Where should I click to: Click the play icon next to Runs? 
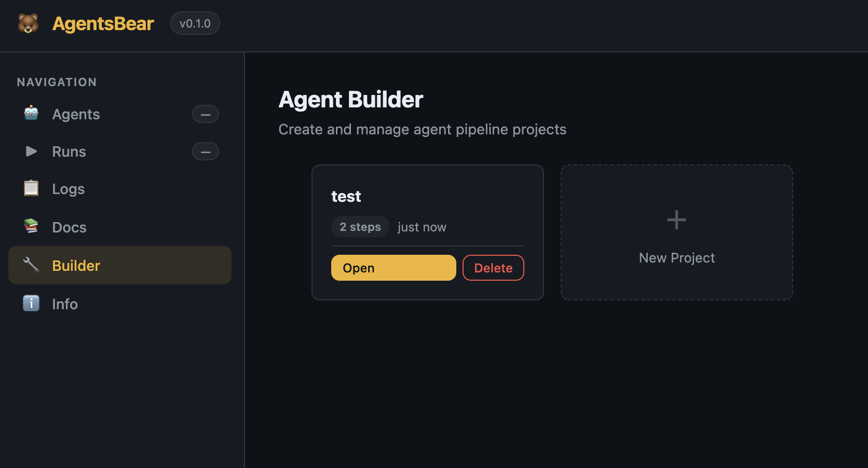click(x=31, y=152)
